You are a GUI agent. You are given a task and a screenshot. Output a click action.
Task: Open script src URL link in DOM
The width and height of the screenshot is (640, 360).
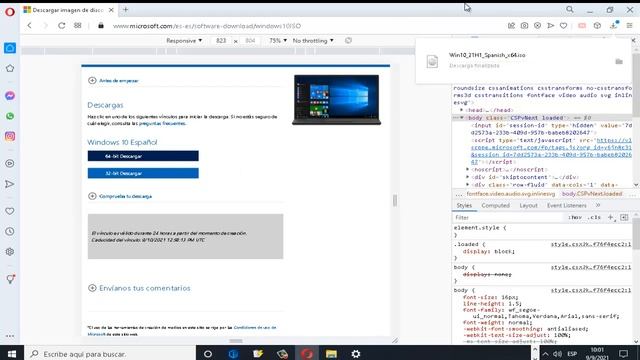[551, 151]
